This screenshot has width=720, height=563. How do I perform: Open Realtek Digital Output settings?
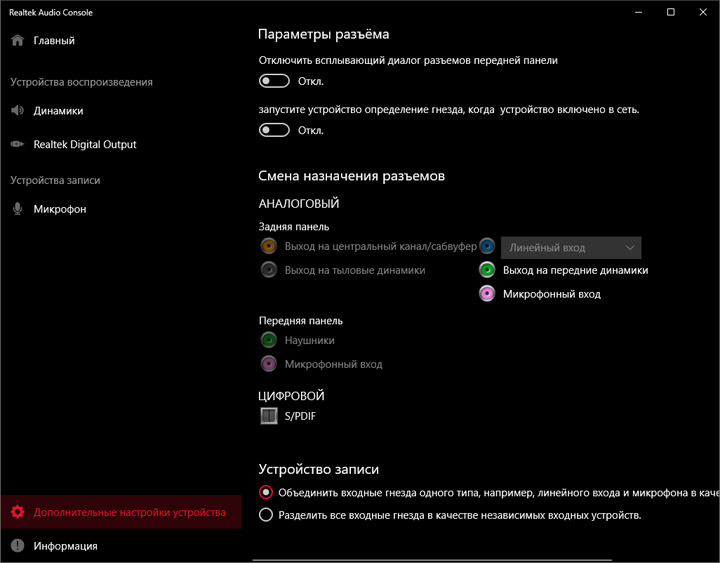84,144
